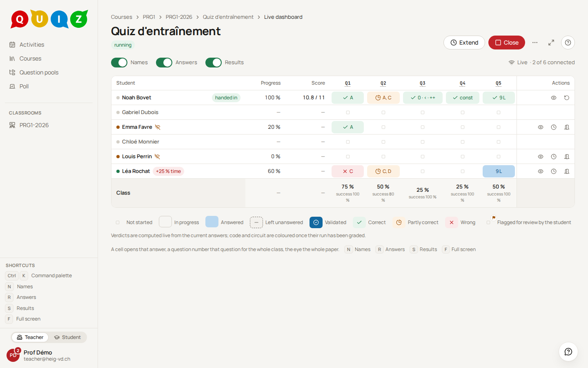The image size is (588, 368).
Task: View Léa Rochat's paper with the eye icon
Action: [541, 171]
